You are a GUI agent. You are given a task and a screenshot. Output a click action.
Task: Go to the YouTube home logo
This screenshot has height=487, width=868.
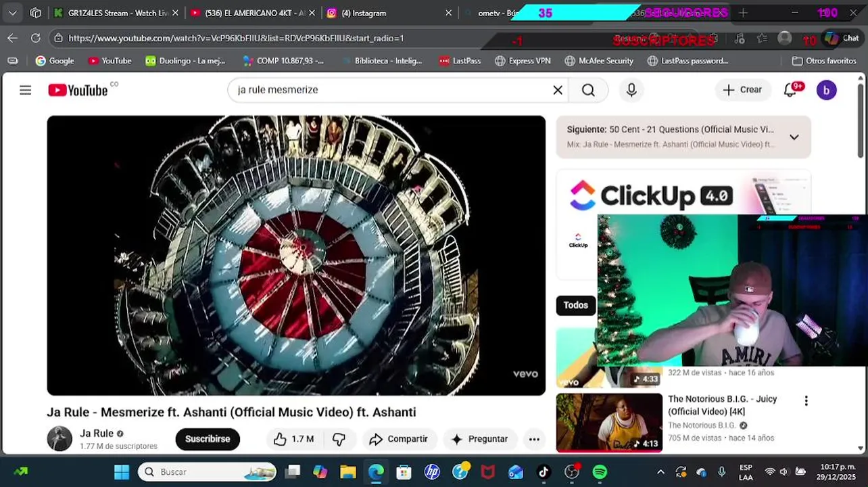click(x=78, y=90)
